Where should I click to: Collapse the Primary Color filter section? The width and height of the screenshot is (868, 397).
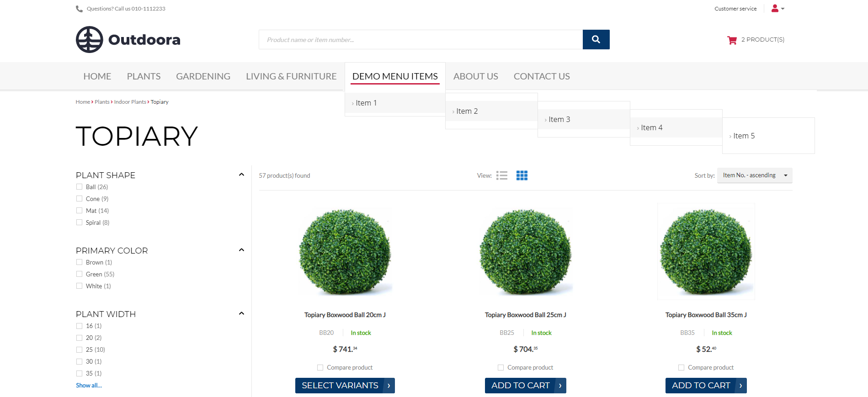coord(241,250)
